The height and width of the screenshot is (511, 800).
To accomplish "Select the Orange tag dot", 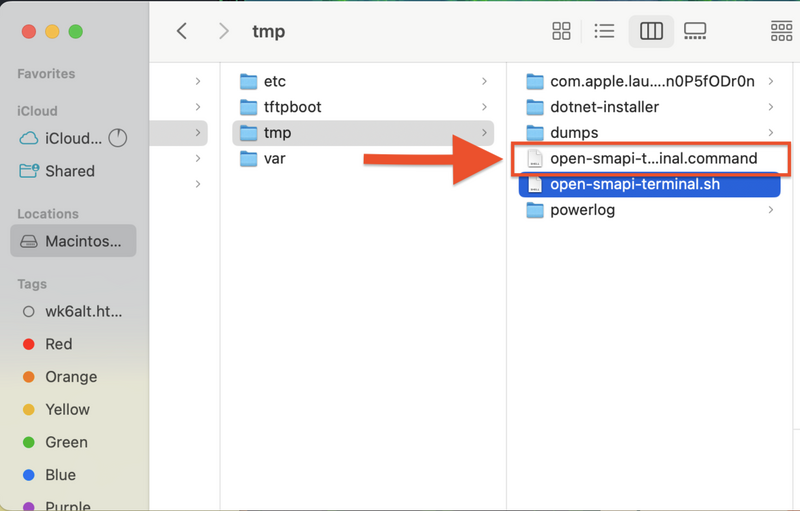I will 29,377.
